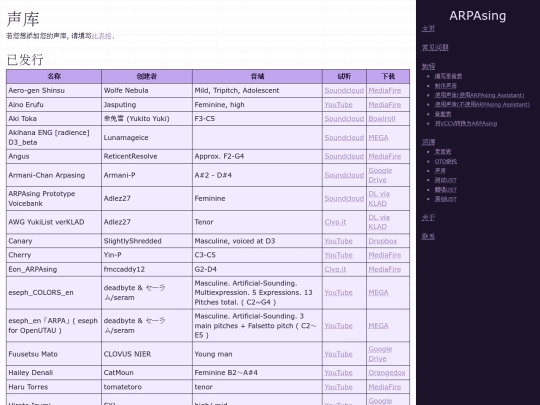The width and height of the screenshot is (540, 405).
Task: Open 关于 page in sidebar
Action: tap(428, 218)
